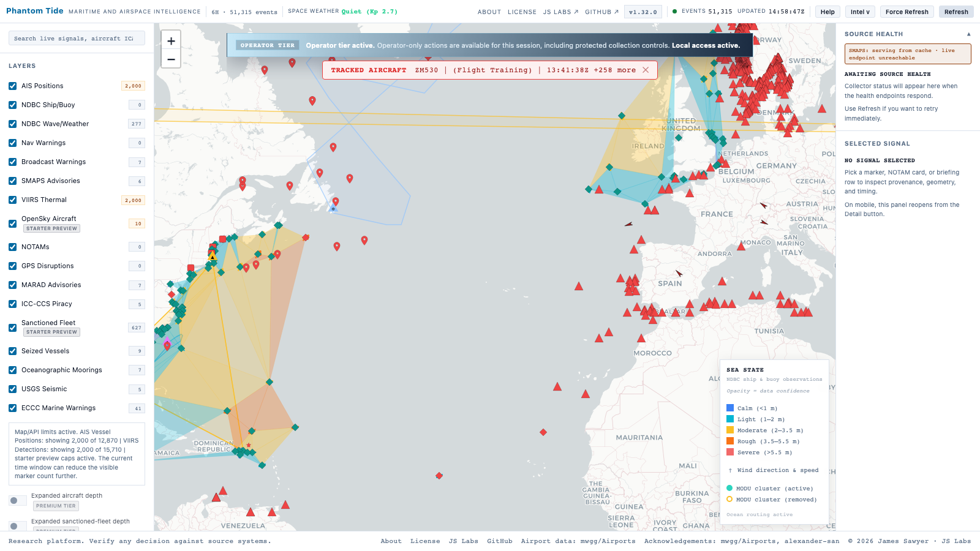
Task: Disable the Sanctioned Fleet layer
Action: (x=12, y=328)
